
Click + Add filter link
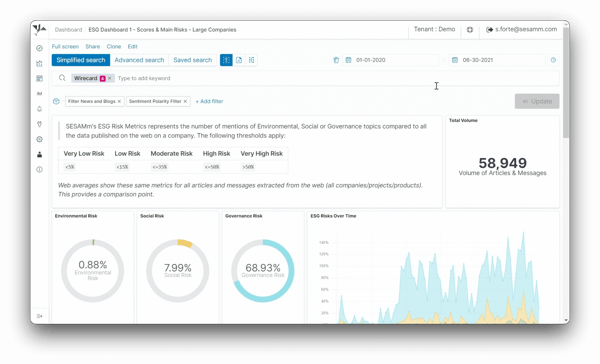point(209,101)
